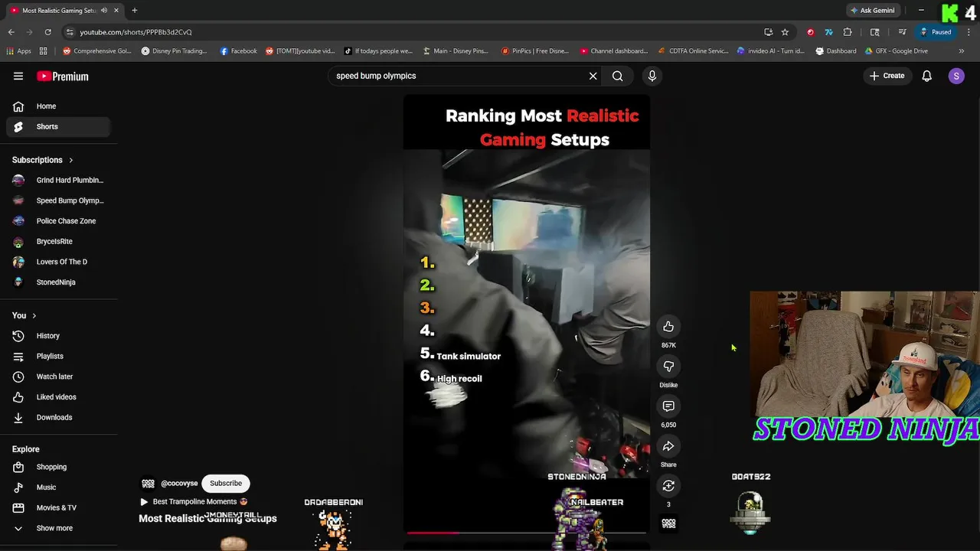Open Downloads in sidebar
The height and width of the screenshot is (551, 980).
pos(58,417)
